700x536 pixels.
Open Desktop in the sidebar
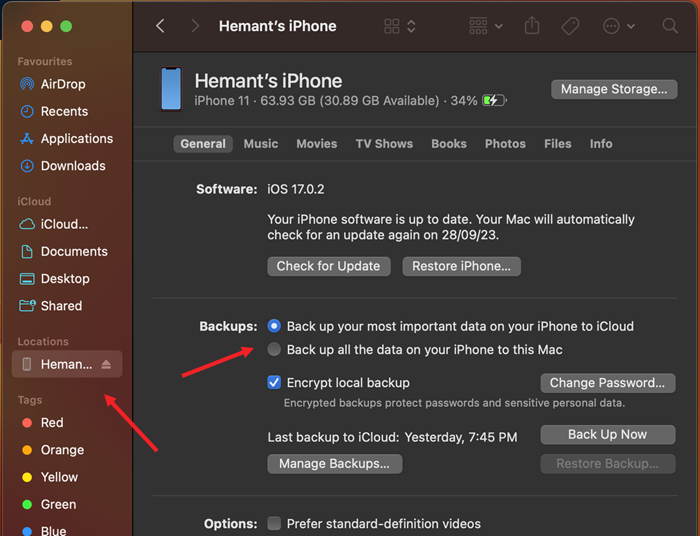pyautogui.click(x=67, y=278)
